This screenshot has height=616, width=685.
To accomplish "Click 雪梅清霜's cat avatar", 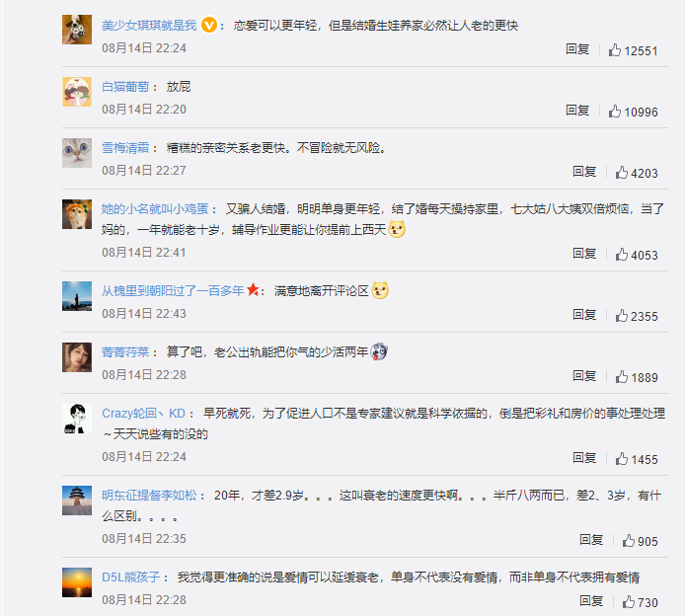I will click(77, 152).
